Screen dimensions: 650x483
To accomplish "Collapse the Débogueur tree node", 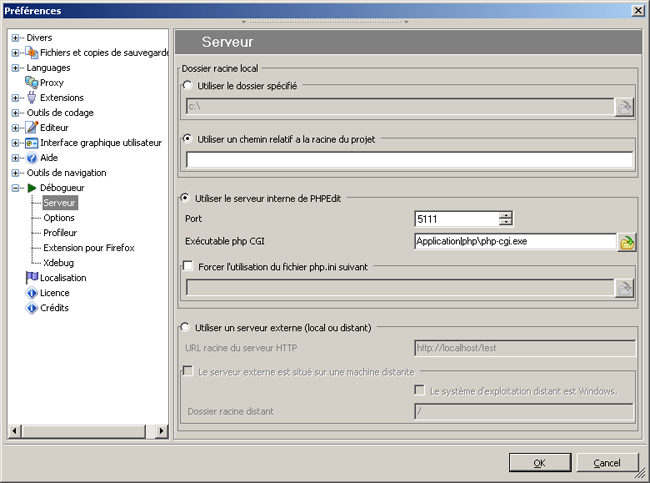I will tap(16, 188).
